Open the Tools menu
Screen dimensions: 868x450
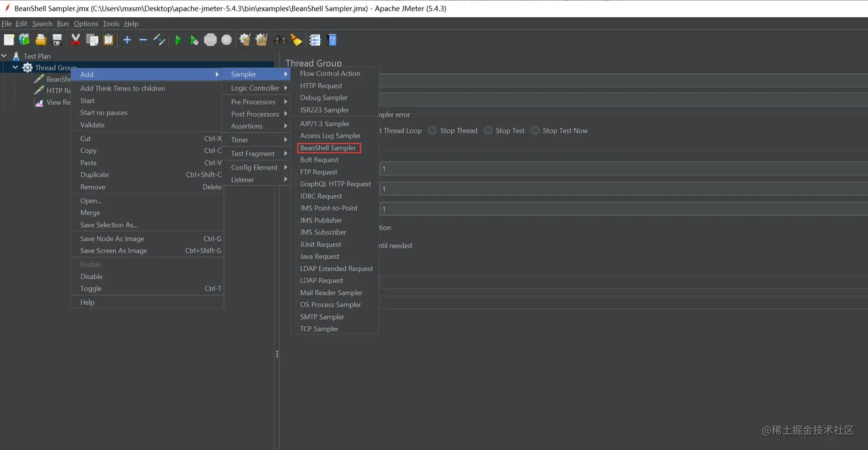[x=111, y=24]
